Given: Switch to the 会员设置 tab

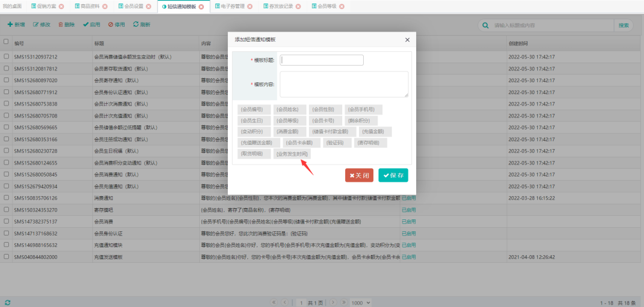Looking at the screenshot, I should 131,7.
